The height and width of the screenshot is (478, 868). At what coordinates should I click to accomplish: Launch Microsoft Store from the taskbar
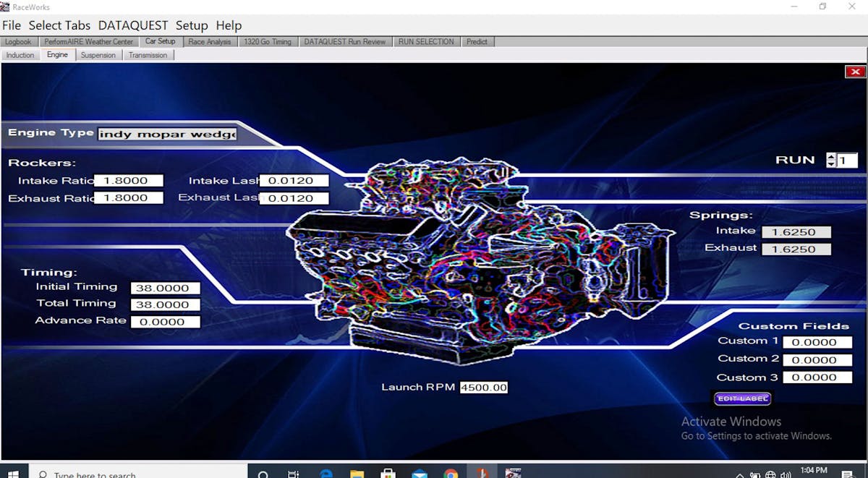[388, 474]
